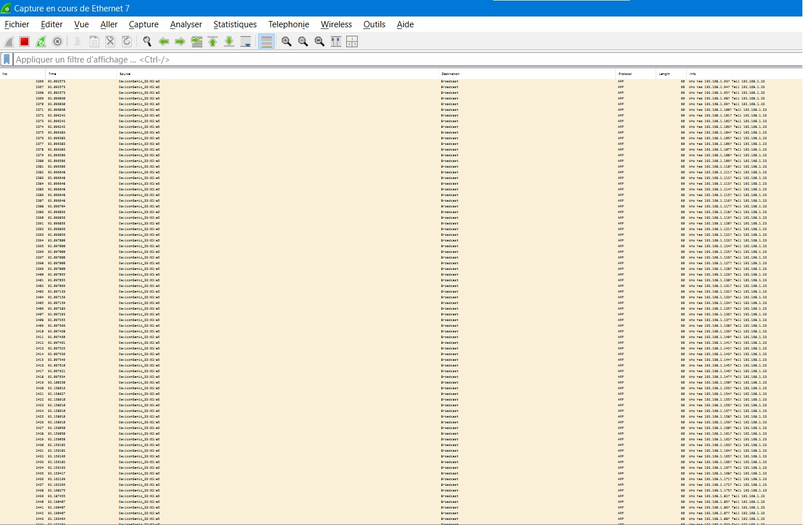Viewport: 812px width, 525px height.
Task: Toggle auto-scroll during live capture
Action: click(246, 41)
